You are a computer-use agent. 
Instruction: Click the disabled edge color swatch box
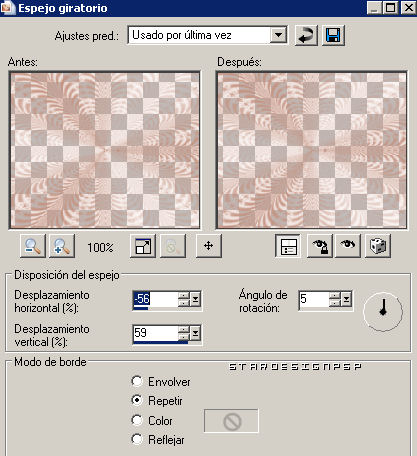[x=231, y=421]
